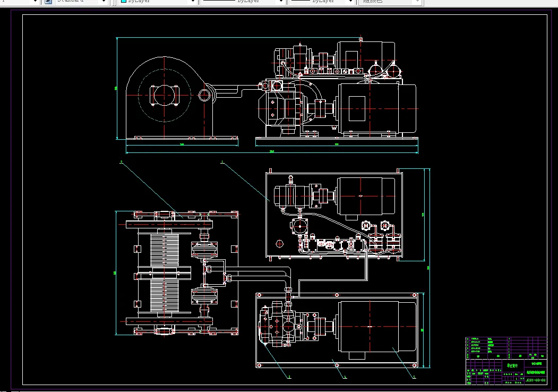This screenshot has width=558, height=392.
Task: Select part balloon number 3 leader label
Action: 289,377
